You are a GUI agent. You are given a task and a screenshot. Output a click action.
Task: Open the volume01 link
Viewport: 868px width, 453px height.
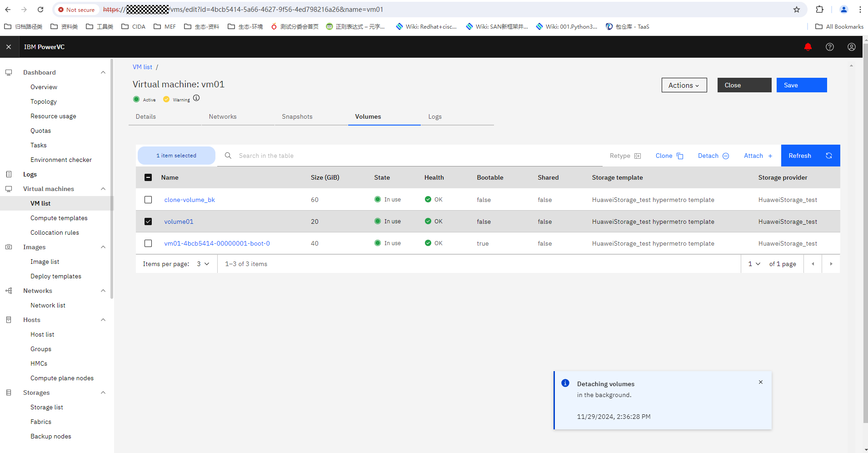tap(179, 221)
